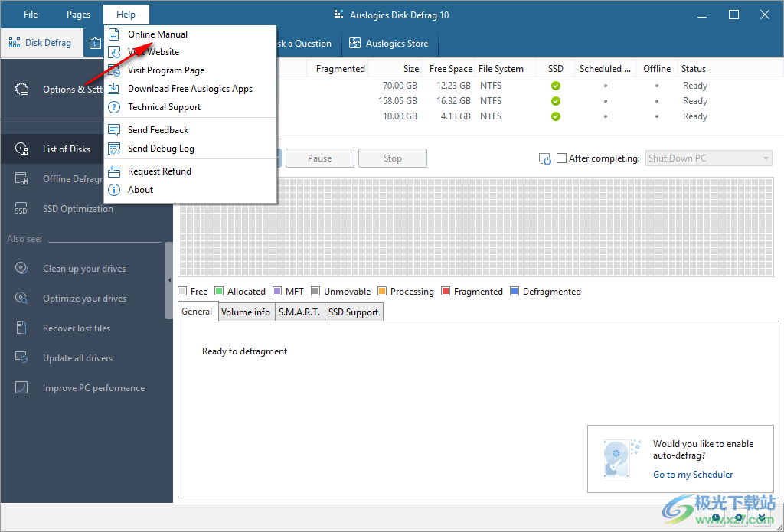The height and width of the screenshot is (532, 784).
Task: Click the Go to my Scheduler link
Action: [x=693, y=475]
